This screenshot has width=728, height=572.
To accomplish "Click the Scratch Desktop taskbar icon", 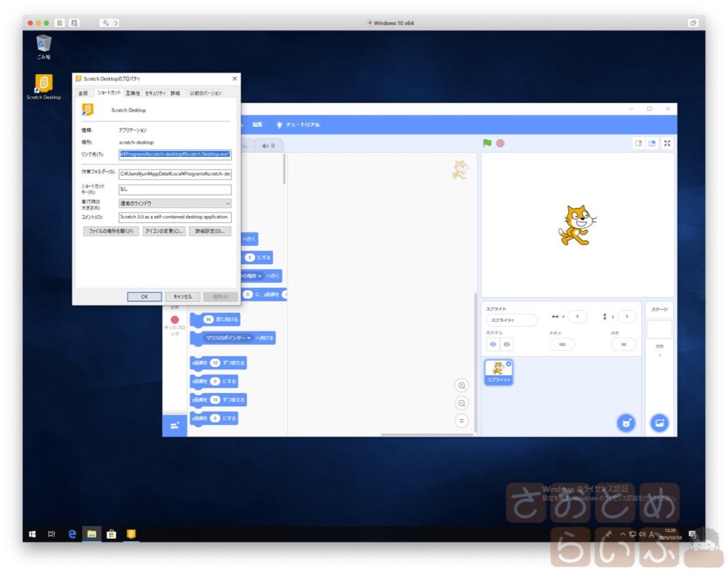I will coord(132,534).
